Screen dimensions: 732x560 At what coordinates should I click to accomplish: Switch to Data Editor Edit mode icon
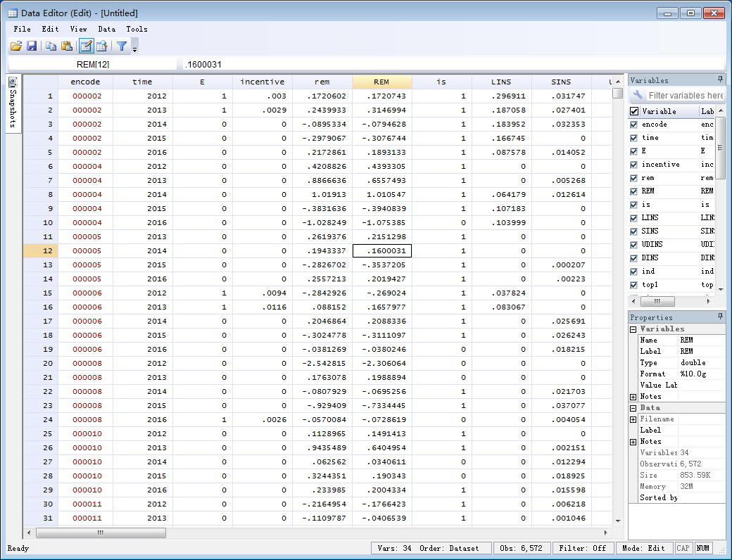(x=86, y=46)
